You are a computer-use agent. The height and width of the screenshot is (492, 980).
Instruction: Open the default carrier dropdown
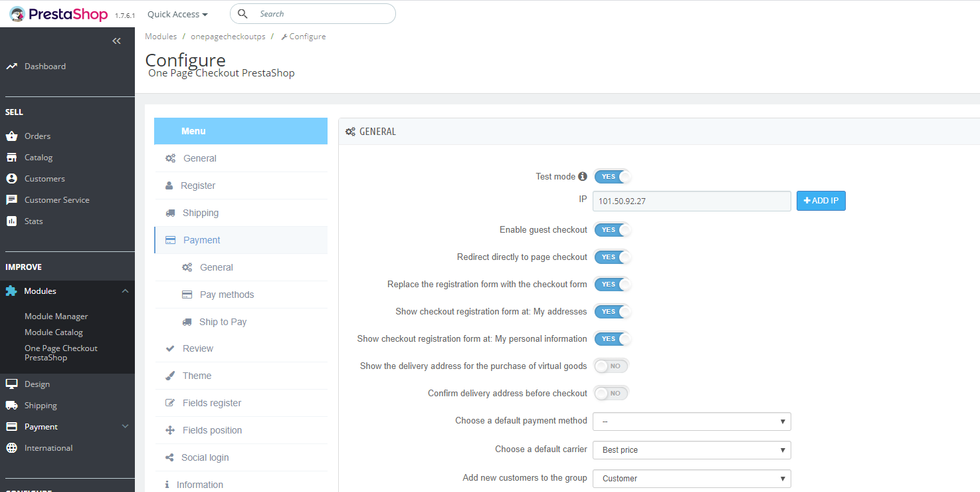[692, 450]
